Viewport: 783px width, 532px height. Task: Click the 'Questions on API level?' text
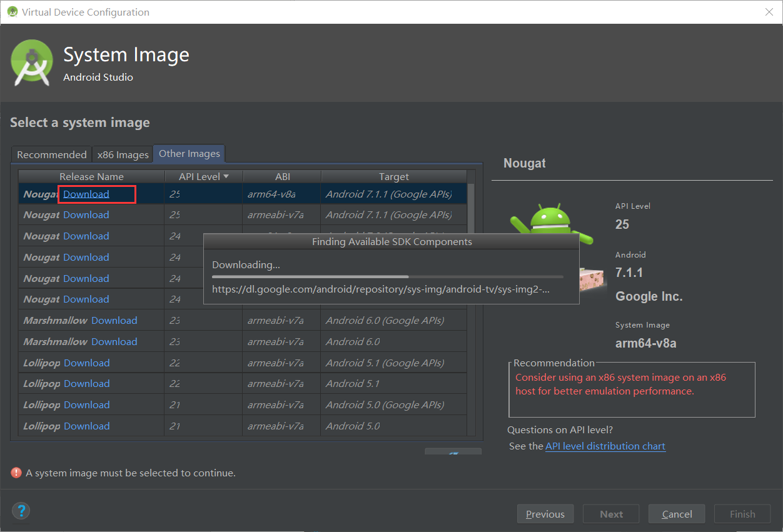tap(560, 429)
